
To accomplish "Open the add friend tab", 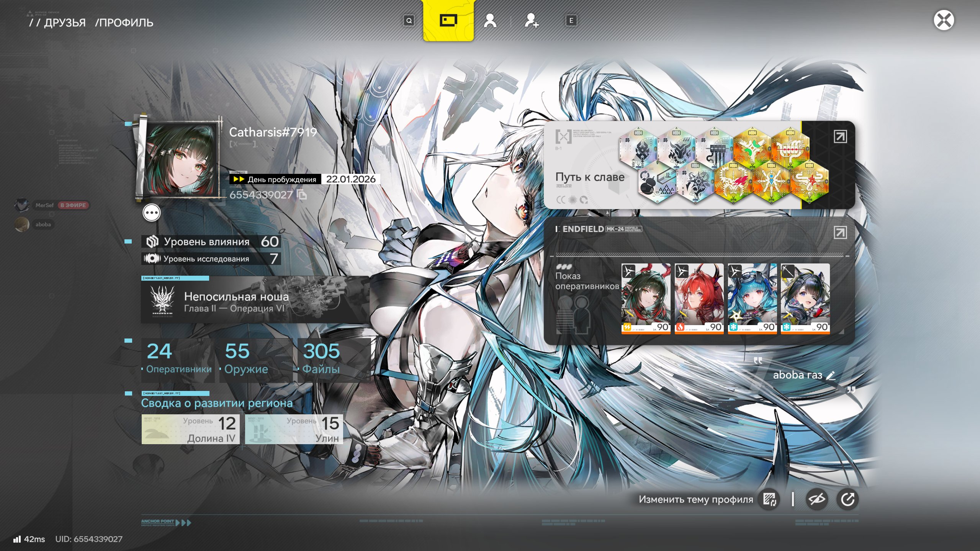I will tap(531, 21).
